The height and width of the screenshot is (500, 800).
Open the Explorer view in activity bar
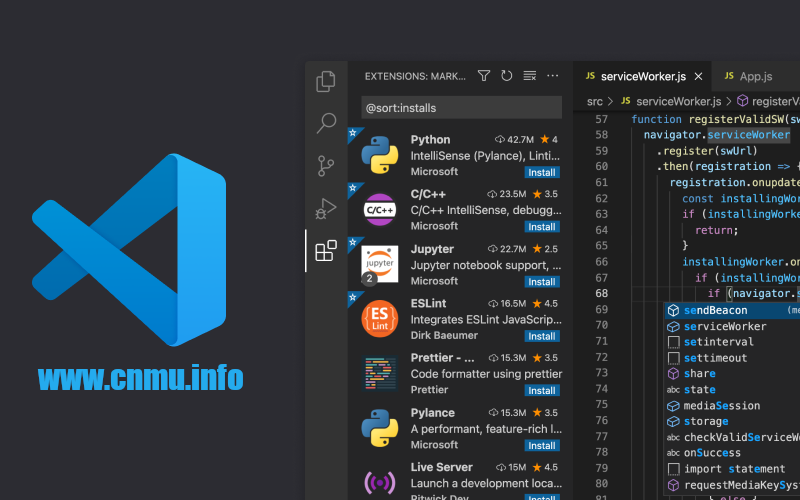(326, 82)
